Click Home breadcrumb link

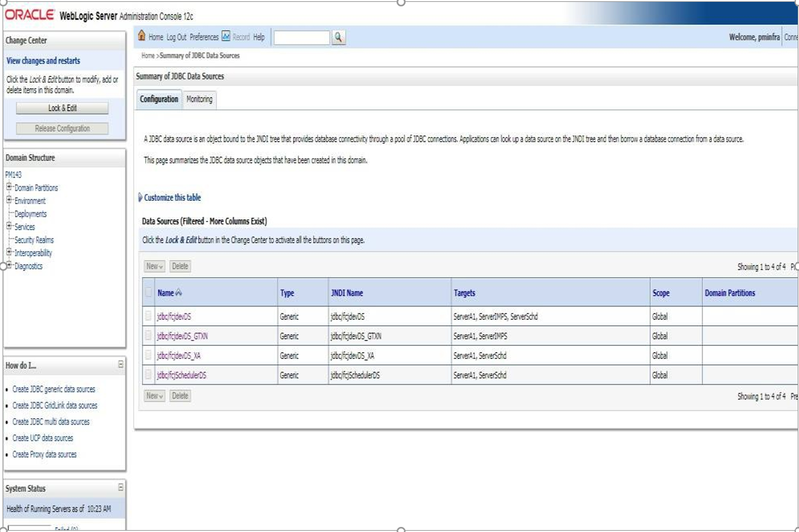(148, 56)
